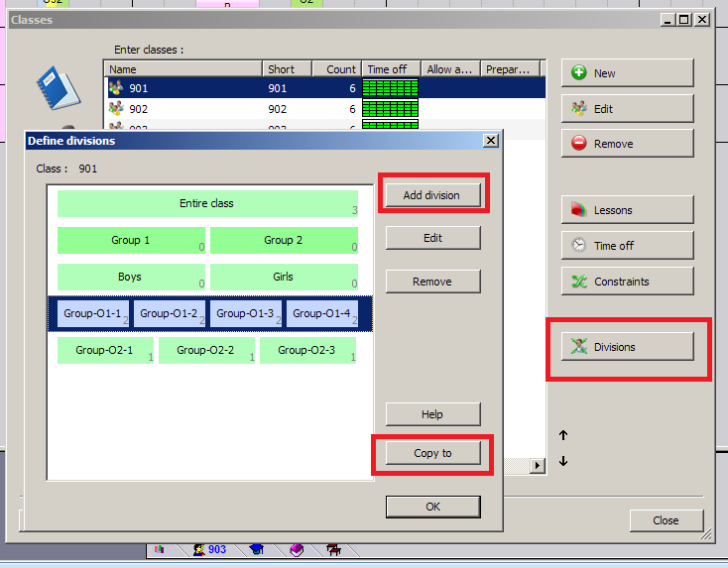Click the horizontal scrollbar right arrow
The height and width of the screenshot is (568, 728).
pos(539,466)
